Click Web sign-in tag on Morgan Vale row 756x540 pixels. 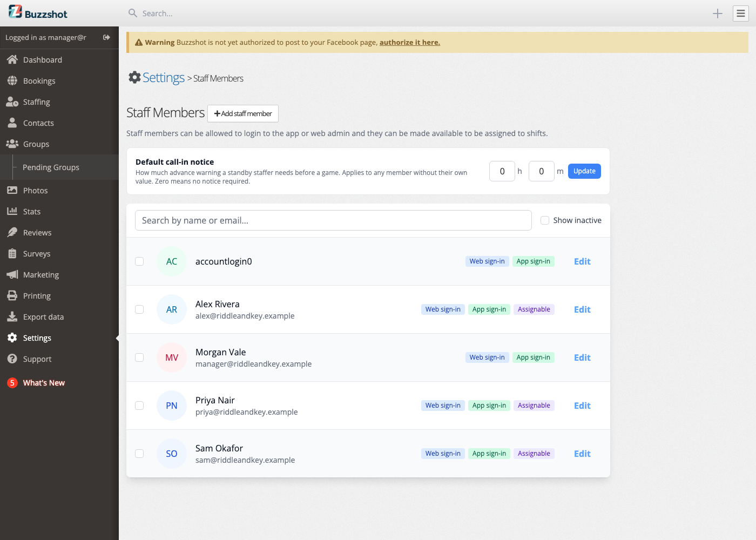[487, 357]
